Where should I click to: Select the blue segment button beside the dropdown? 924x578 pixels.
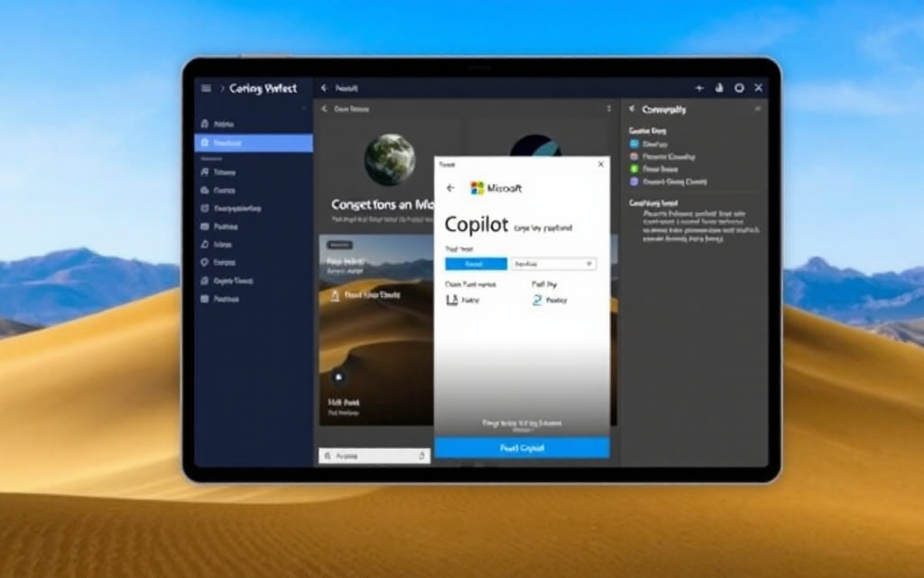pyautogui.click(x=476, y=264)
